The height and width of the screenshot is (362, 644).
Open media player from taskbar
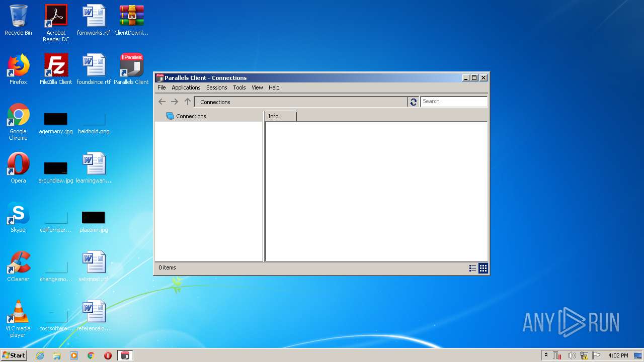click(74, 355)
